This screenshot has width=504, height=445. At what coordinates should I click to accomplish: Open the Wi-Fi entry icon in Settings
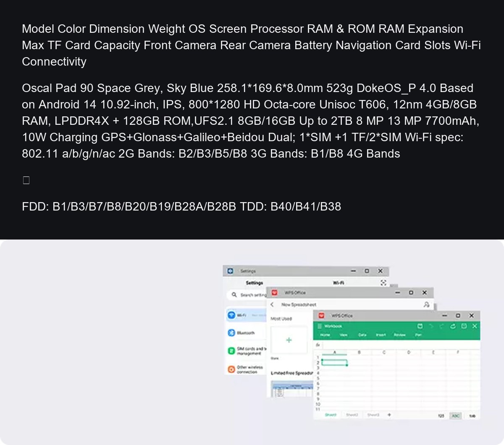tap(231, 315)
